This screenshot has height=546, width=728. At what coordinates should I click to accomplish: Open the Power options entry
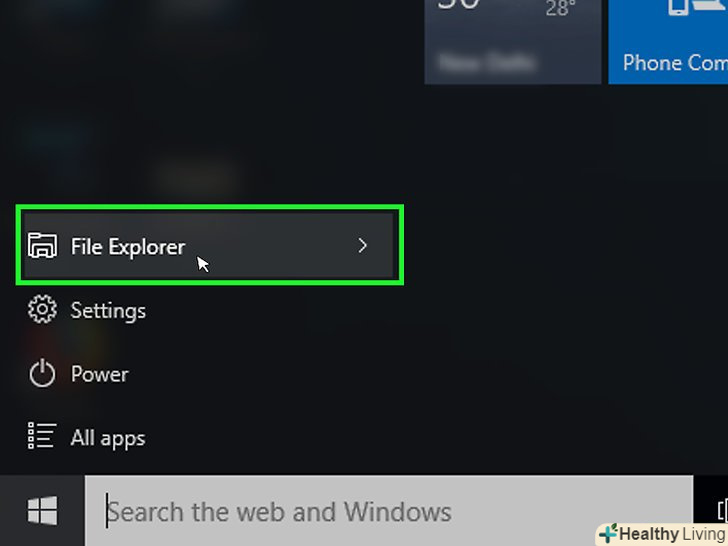(99, 374)
